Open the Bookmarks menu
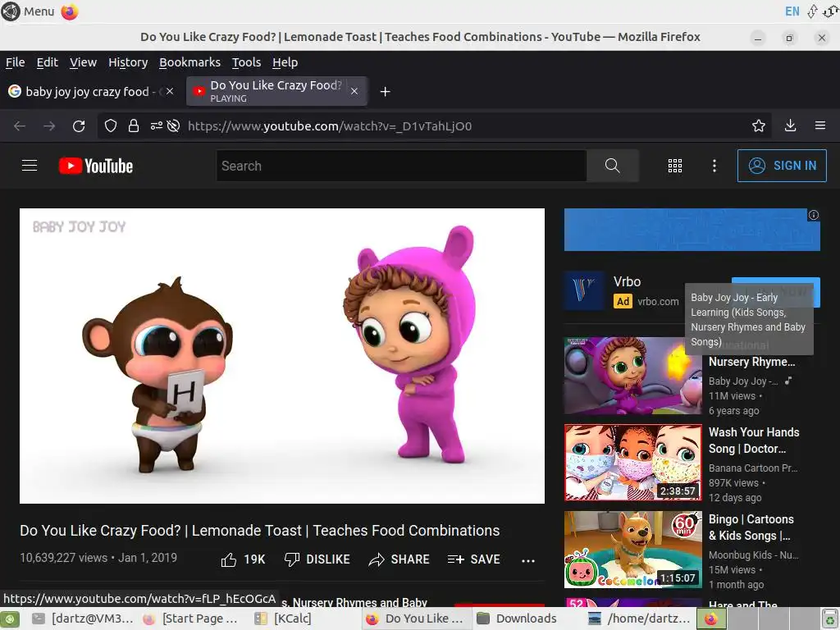Screen dimensions: 840x630 point(189,62)
